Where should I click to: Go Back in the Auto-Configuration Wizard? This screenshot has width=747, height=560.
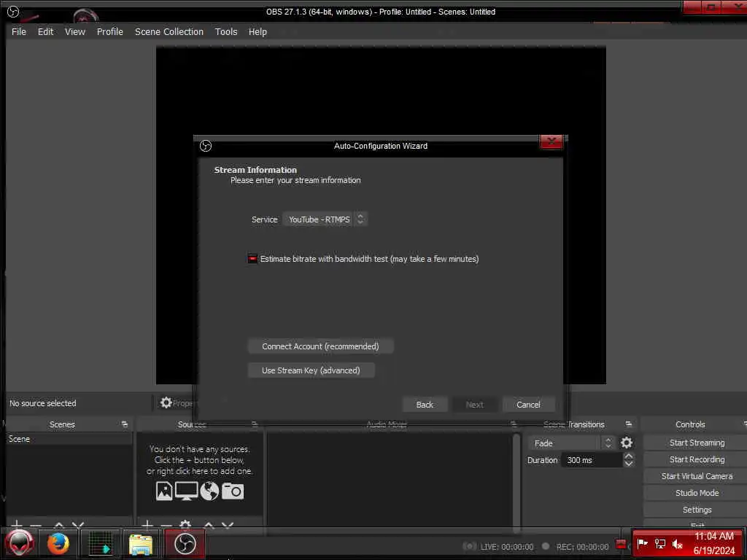pos(425,404)
